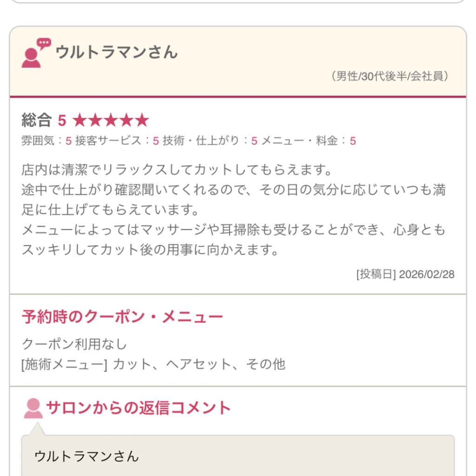Tap the reviewer name ウルトラマンさん in header

pos(117,52)
